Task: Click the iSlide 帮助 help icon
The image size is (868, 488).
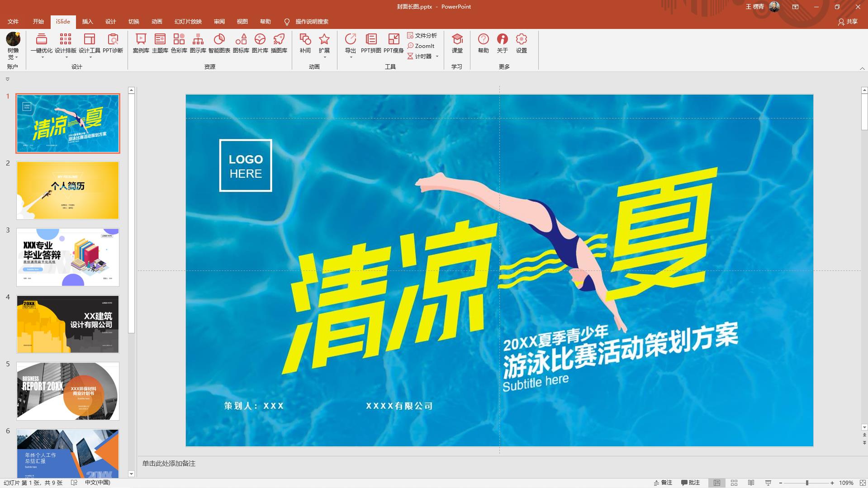Action: [484, 43]
